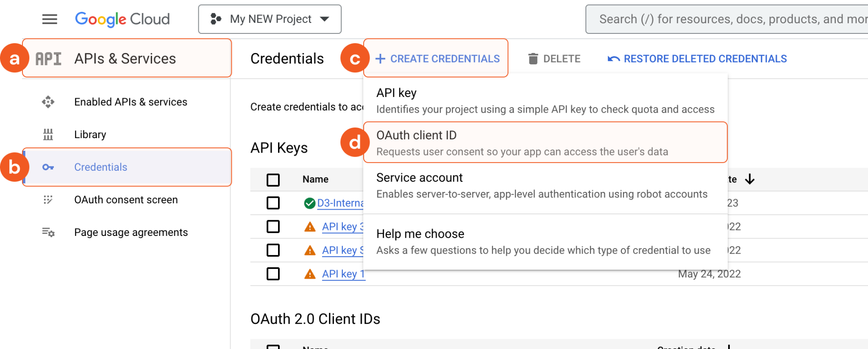Image resolution: width=868 pixels, height=349 pixels.
Task: Click the Enabled APIs & services icon
Action: (x=48, y=102)
